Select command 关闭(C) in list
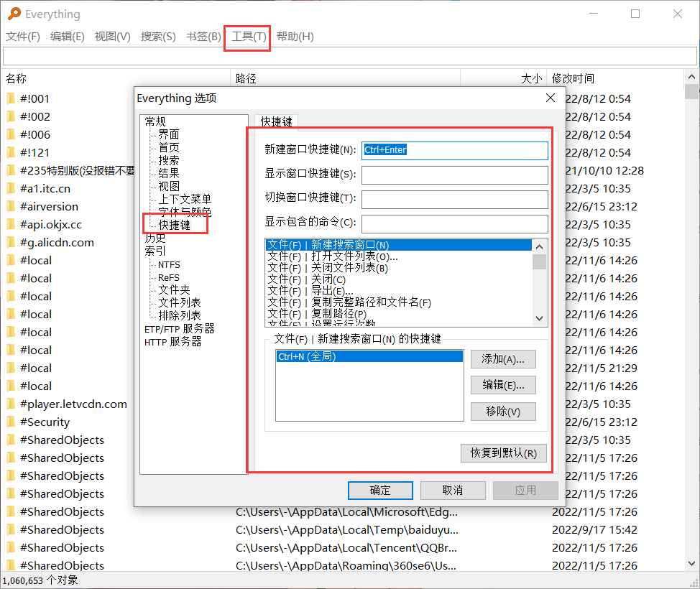700x589 pixels. pos(398,280)
